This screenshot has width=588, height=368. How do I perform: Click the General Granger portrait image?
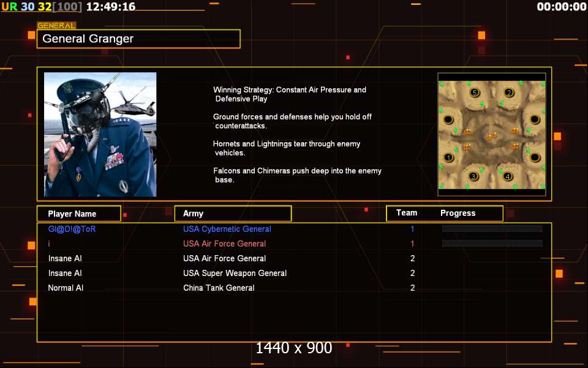pos(100,134)
